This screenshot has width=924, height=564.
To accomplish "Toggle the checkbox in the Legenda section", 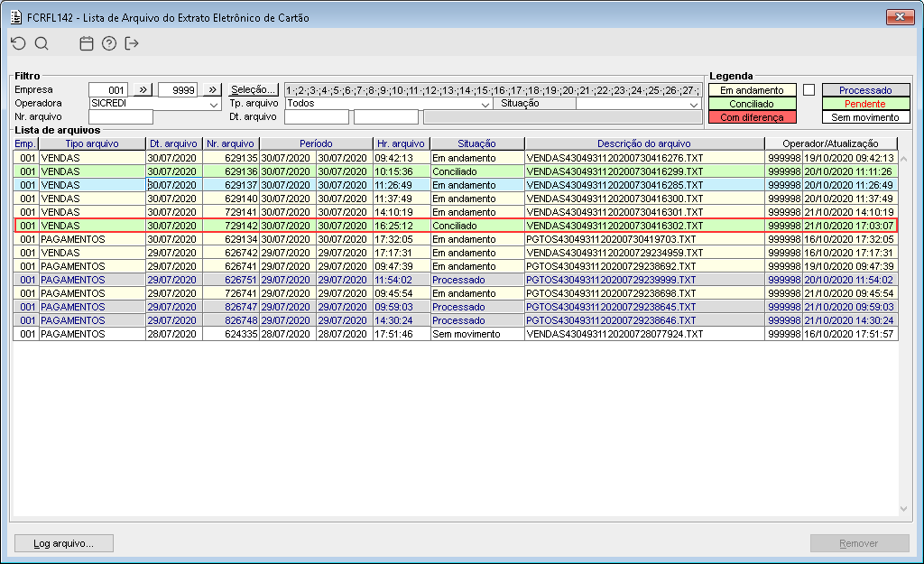I will coord(809,89).
